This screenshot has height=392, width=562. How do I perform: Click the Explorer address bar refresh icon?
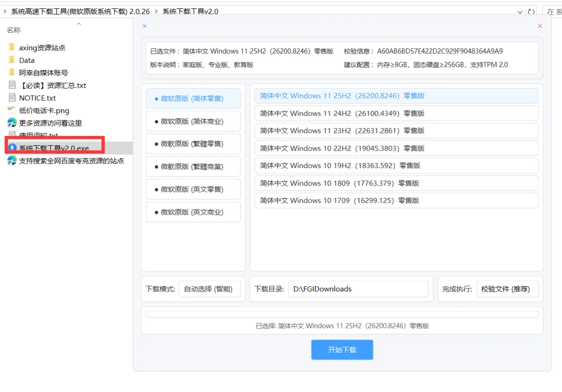[531, 11]
